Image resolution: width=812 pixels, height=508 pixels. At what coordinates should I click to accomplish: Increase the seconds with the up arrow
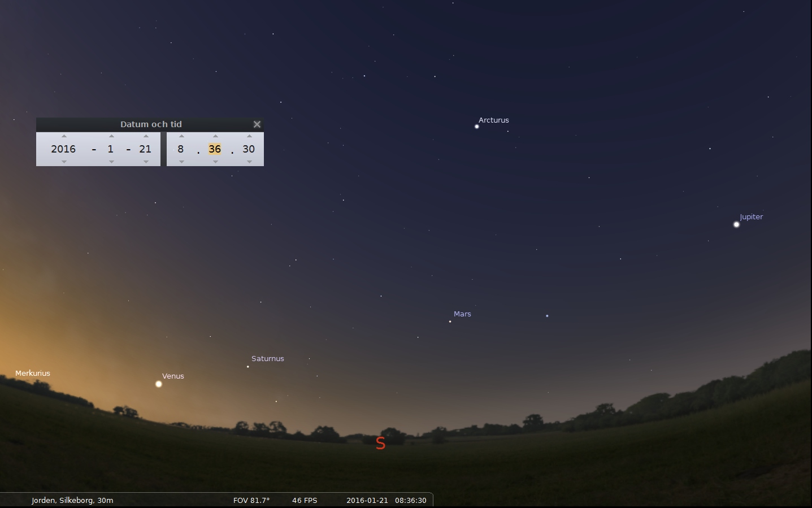pos(249,136)
